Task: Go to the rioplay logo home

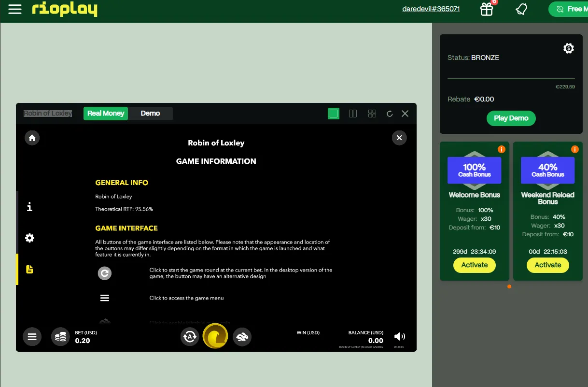Action: 65,9
